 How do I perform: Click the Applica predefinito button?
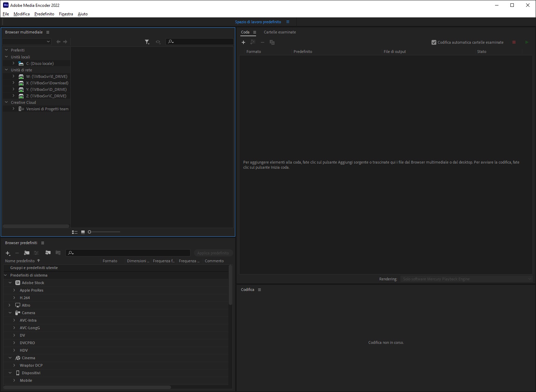pos(213,253)
